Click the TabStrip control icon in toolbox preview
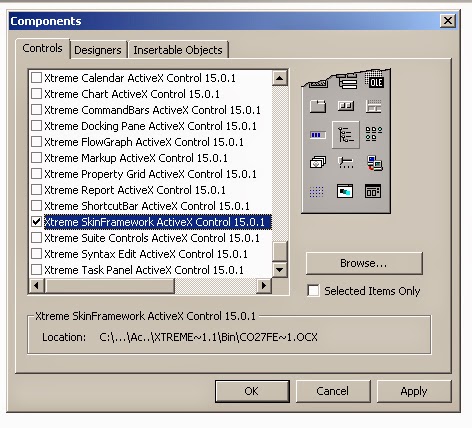Viewport: 472px width, 428px height. tap(318, 107)
